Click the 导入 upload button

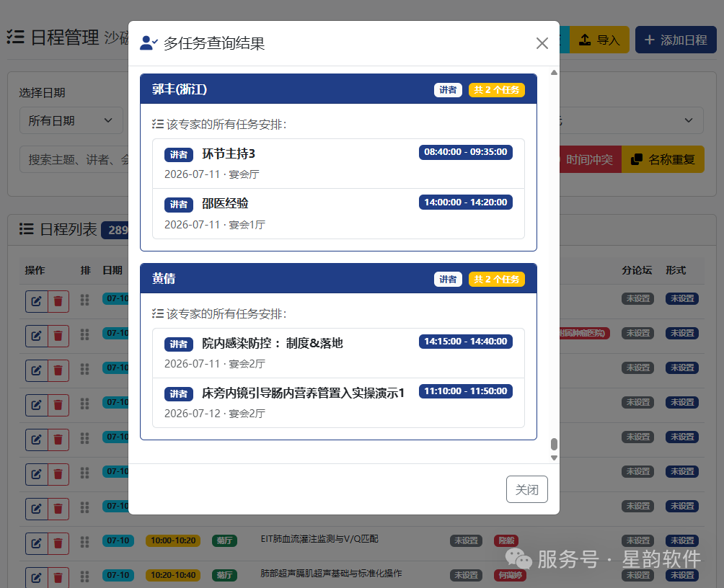[x=599, y=40]
